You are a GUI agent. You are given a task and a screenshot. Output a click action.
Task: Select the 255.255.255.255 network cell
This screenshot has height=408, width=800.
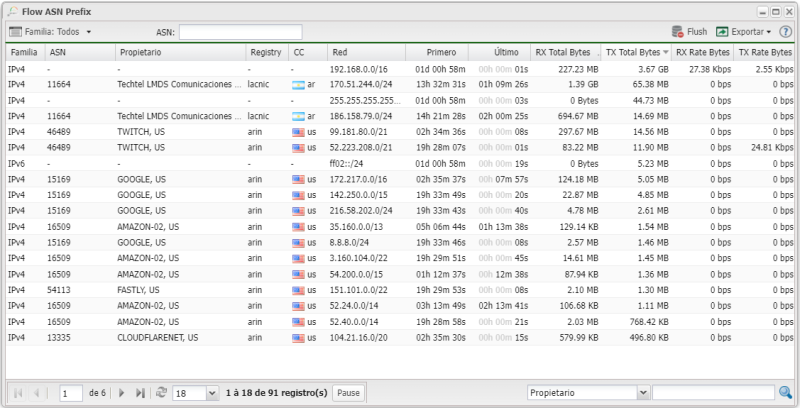click(x=365, y=100)
